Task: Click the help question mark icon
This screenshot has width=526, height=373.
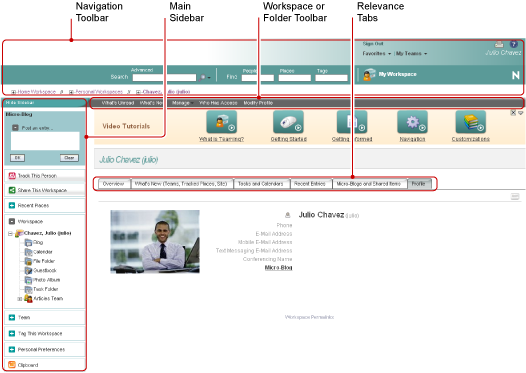Action: click(514, 44)
